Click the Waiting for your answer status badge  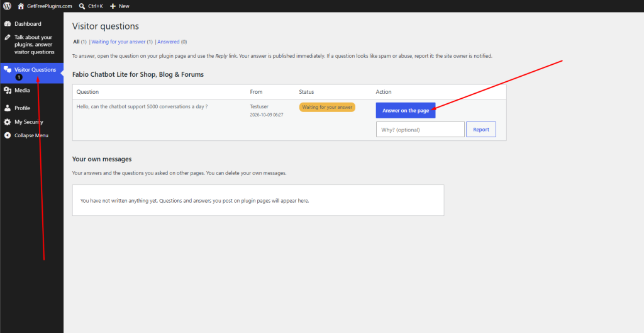point(327,107)
